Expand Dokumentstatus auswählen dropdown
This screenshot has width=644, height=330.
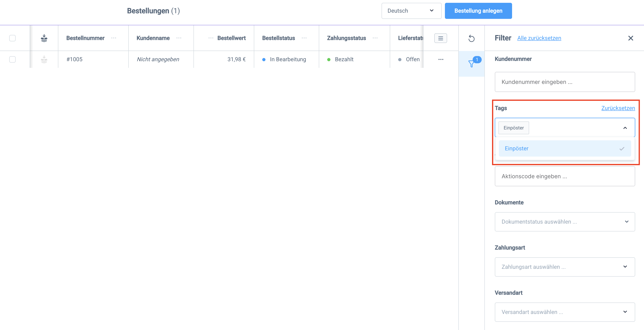[x=564, y=222]
